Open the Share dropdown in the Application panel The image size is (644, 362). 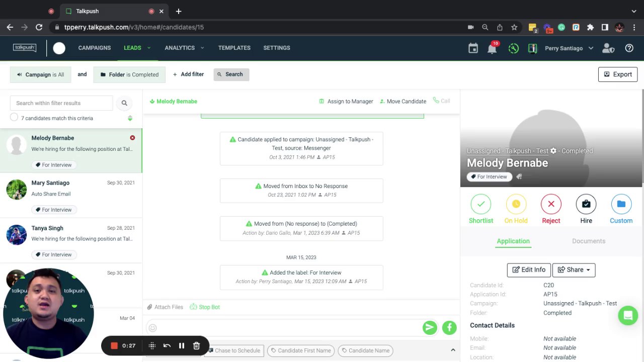click(574, 270)
